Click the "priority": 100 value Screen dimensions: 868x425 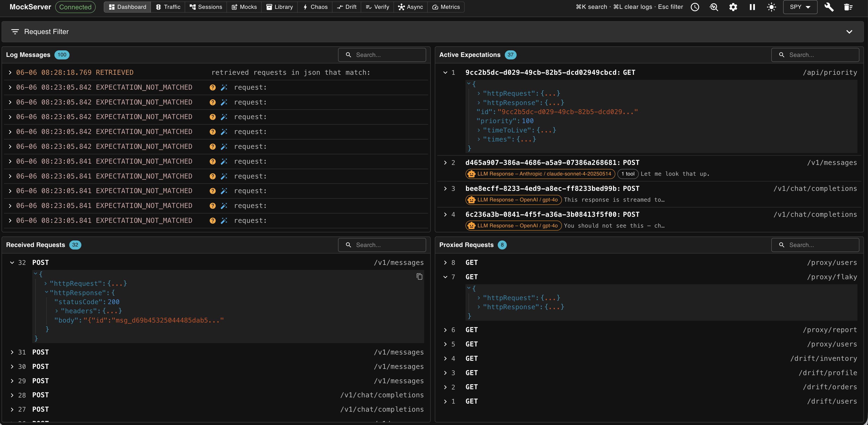(x=528, y=121)
